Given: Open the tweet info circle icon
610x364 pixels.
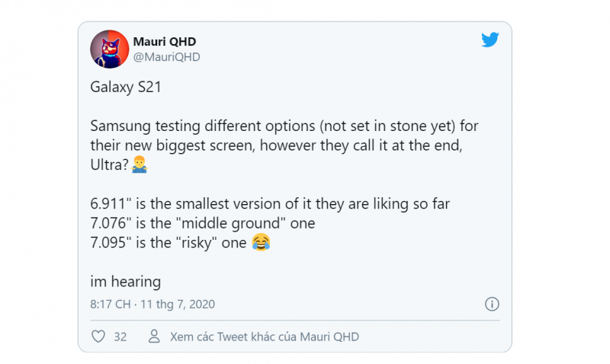Looking at the screenshot, I should (492, 304).
